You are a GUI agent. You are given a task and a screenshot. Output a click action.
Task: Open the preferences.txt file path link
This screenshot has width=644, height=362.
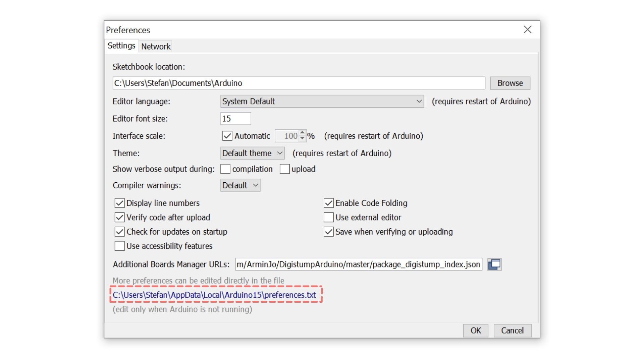[214, 295]
